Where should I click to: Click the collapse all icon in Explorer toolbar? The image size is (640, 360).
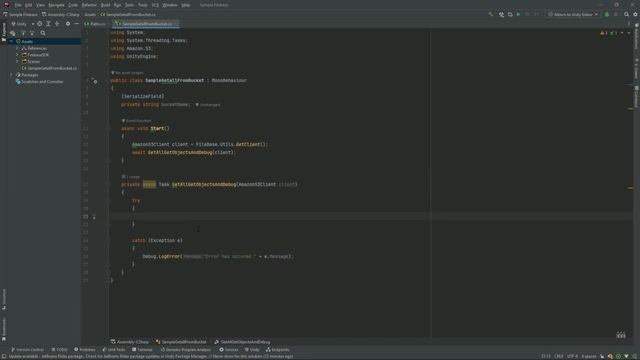click(x=57, y=24)
